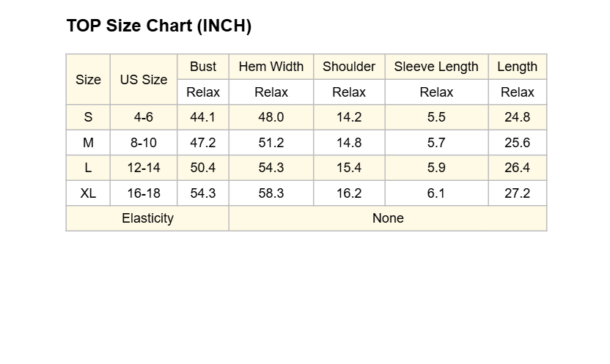Click the None elasticity value cell

tap(388, 218)
